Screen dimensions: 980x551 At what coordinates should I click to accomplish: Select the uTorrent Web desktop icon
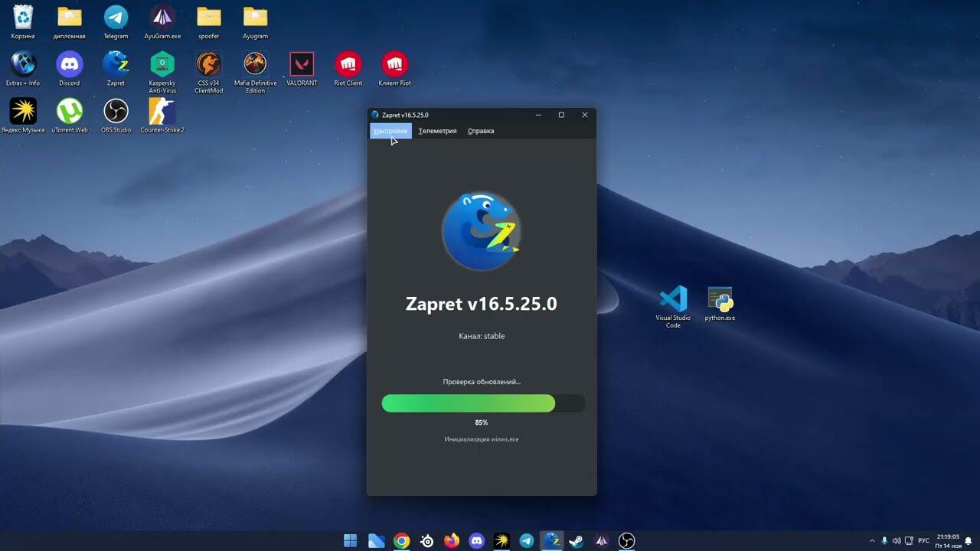70,112
